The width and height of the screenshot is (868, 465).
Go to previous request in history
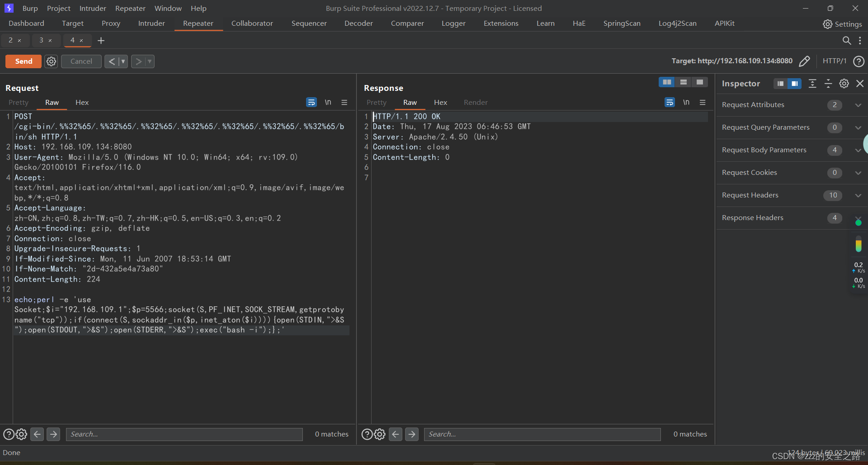click(112, 61)
